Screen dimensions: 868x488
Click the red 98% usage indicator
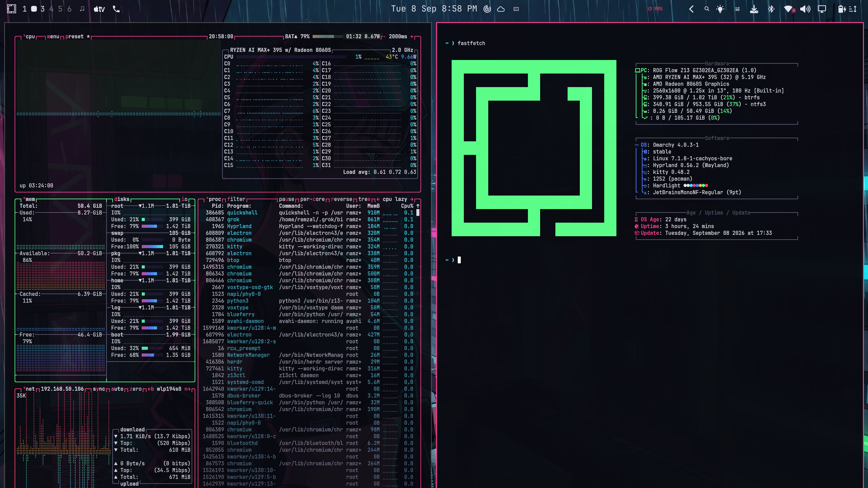[655, 9]
